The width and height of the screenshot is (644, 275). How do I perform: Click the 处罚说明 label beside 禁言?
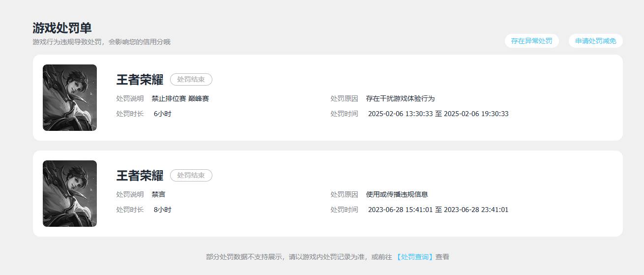click(x=130, y=194)
